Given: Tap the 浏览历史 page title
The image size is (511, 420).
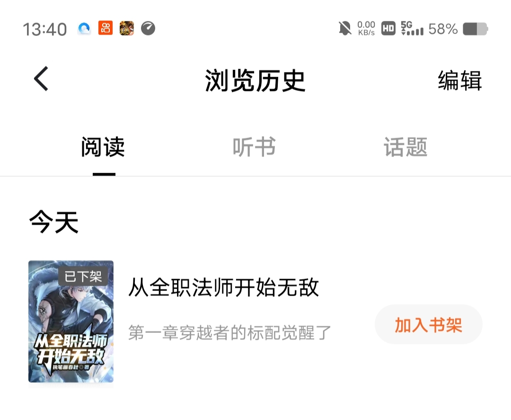Looking at the screenshot, I should point(255,80).
